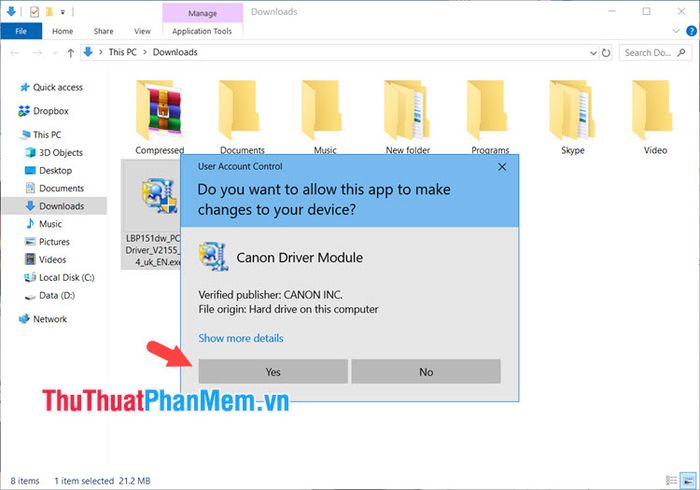700x490 pixels.
Task: Open Show more details link
Action: pos(241,338)
